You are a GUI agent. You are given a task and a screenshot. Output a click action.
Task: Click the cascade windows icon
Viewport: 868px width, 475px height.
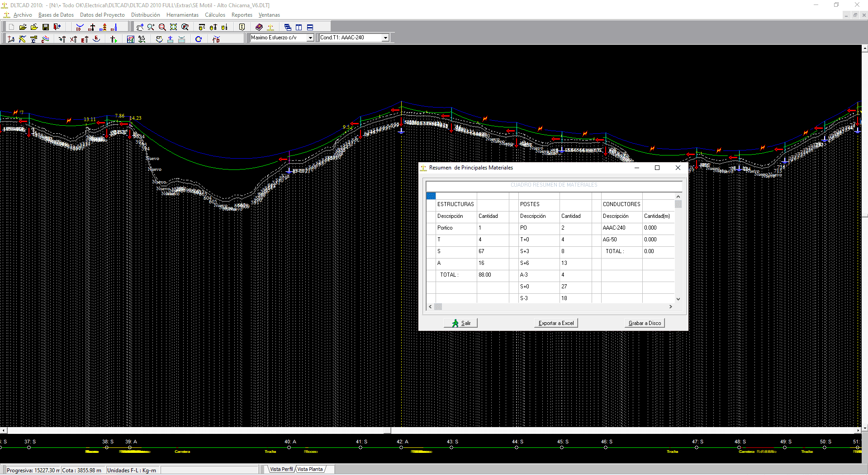(x=287, y=27)
